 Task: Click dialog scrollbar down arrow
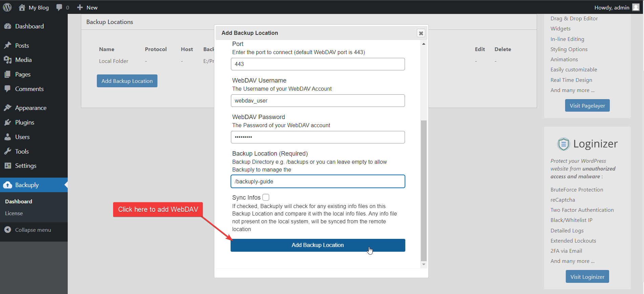click(x=424, y=265)
